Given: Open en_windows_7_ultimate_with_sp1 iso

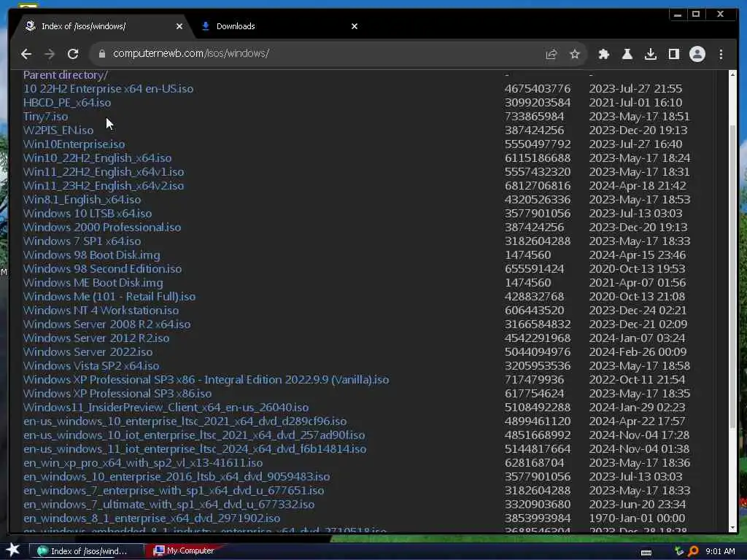Looking at the screenshot, I should (169, 503).
